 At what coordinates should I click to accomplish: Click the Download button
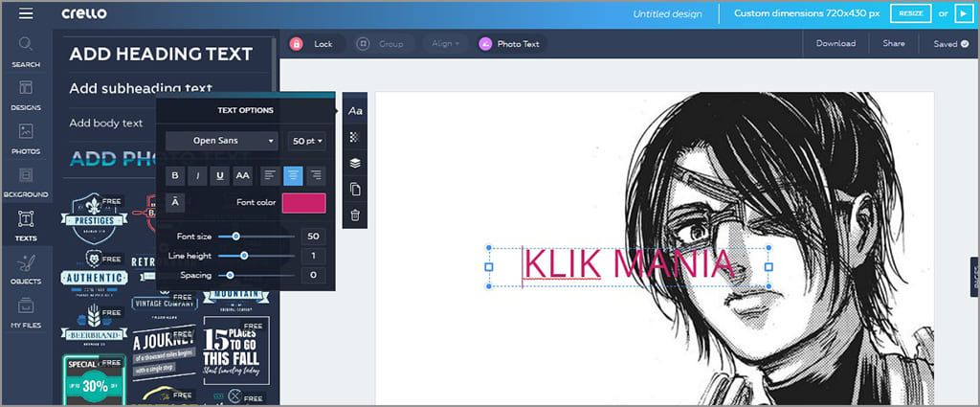(x=835, y=43)
